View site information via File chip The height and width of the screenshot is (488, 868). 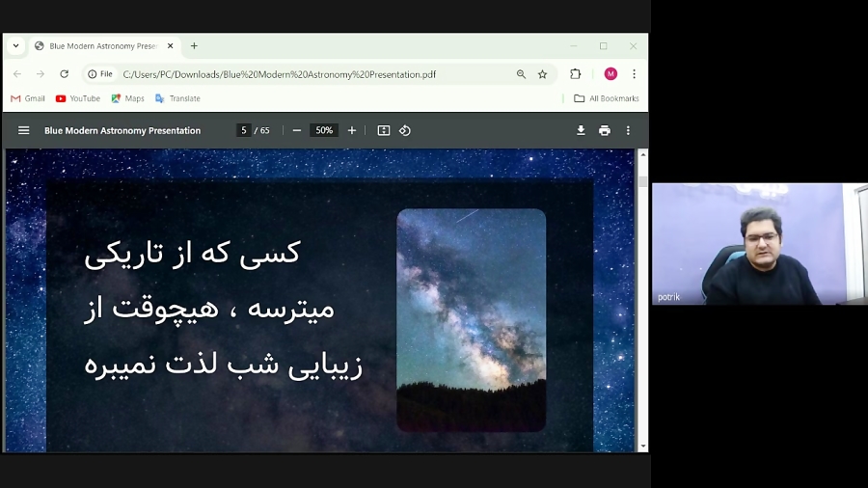(100, 74)
